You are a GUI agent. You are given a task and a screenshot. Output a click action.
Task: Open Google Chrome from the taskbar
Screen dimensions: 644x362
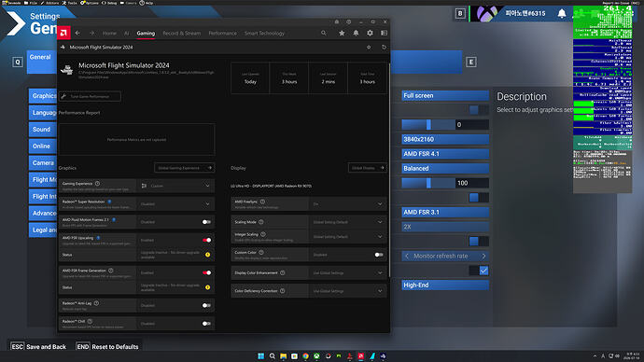(x=305, y=356)
